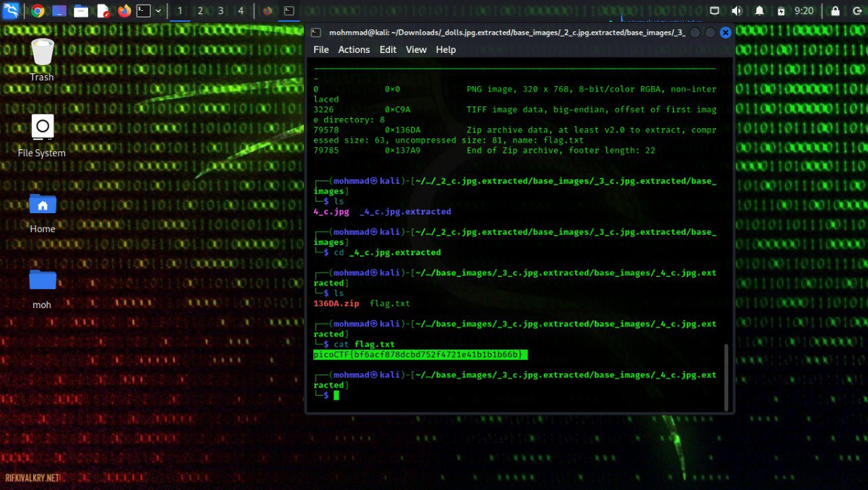Switch to workspace 2
868x490 pixels.
tap(200, 11)
